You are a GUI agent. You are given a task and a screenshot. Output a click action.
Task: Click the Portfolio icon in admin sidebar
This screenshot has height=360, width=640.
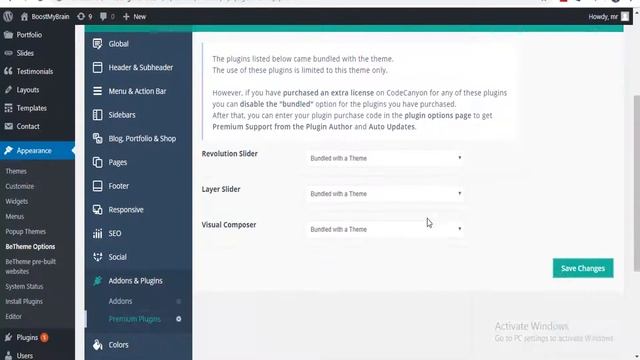coord(8,35)
